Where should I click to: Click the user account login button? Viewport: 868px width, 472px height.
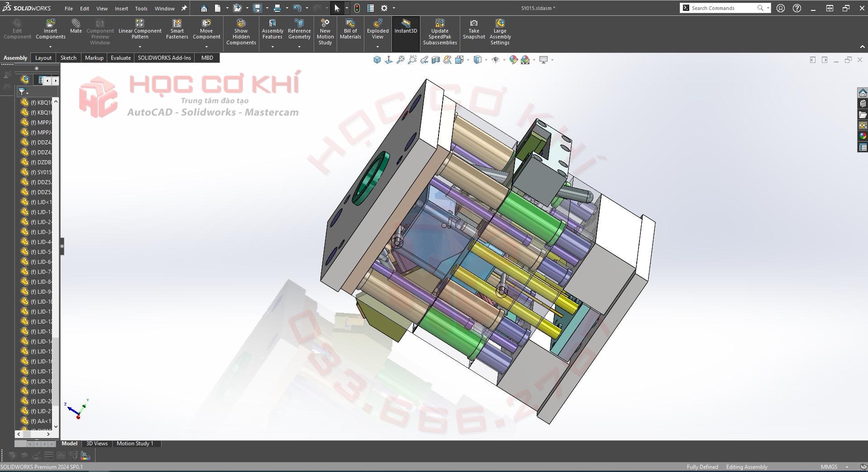point(781,8)
